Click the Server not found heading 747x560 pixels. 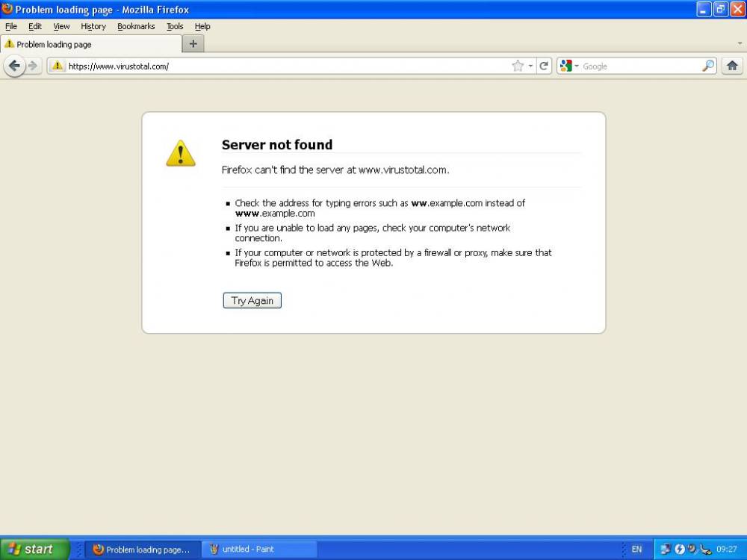(x=277, y=144)
